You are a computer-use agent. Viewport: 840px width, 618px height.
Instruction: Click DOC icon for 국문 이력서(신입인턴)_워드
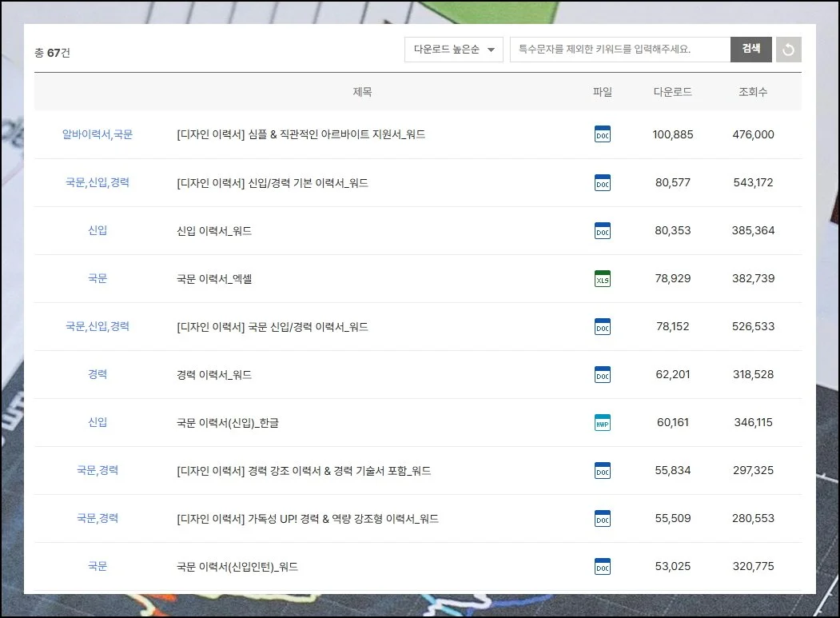tap(603, 566)
